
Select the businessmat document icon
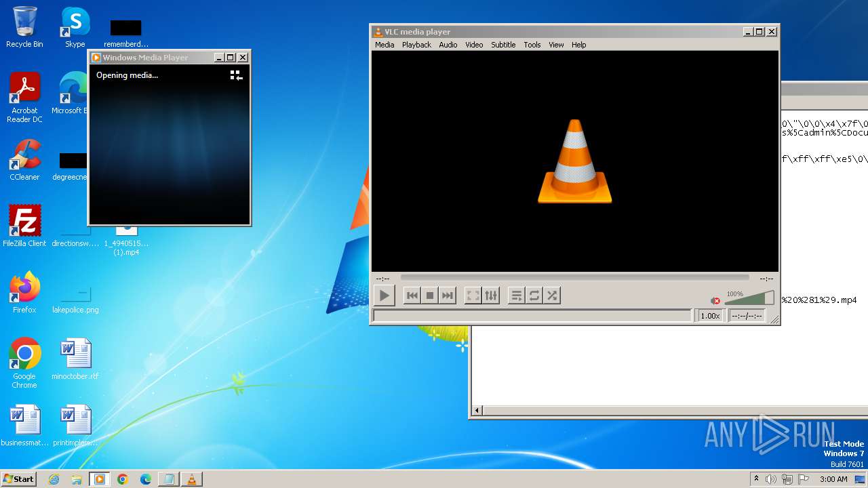pos(24,426)
